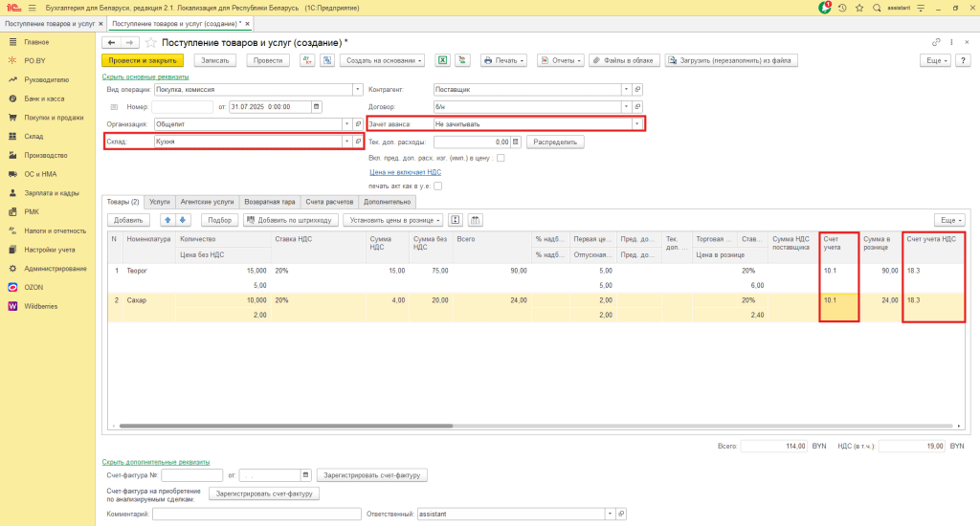Image resolution: width=980 pixels, height=526 pixels.
Task: Click the back navigation arrow
Action: coord(111,42)
